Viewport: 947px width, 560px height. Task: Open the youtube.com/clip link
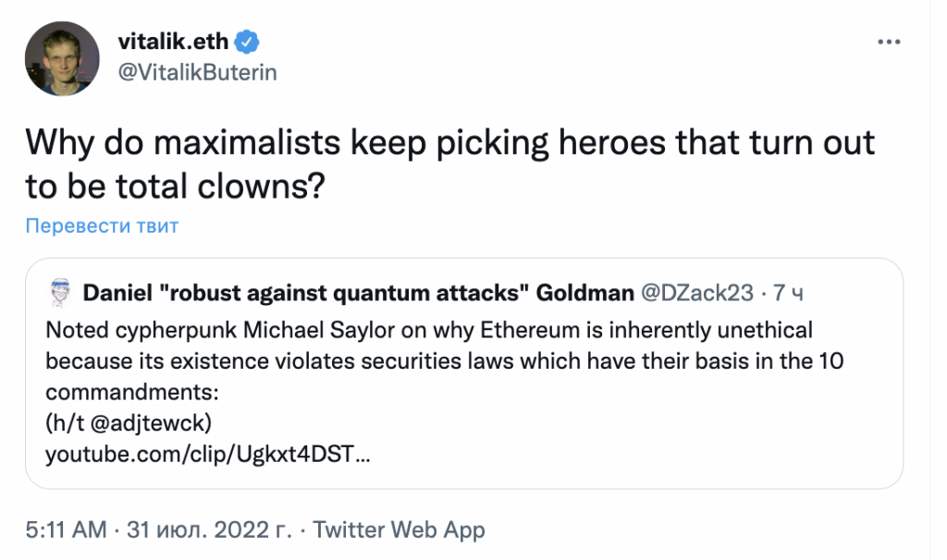pos(208,454)
